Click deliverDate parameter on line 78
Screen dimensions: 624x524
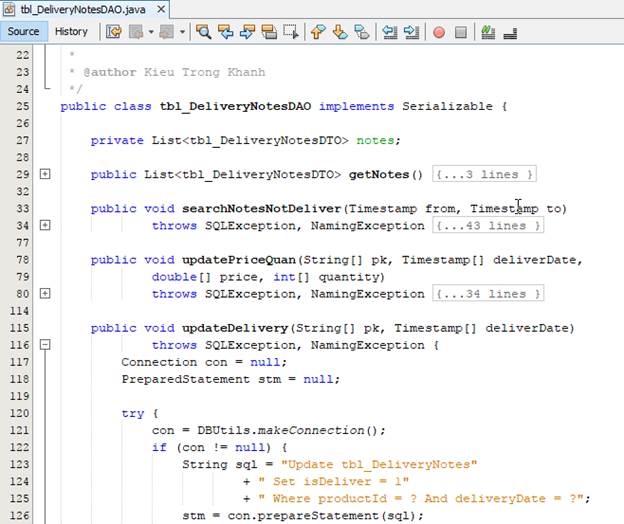534,260
